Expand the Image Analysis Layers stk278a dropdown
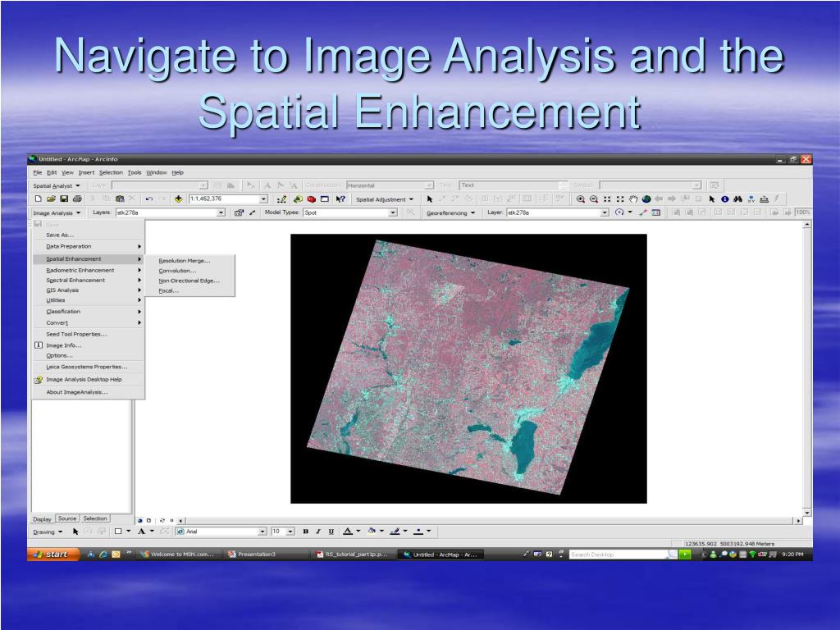The image size is (840, 630). [221, 212]
